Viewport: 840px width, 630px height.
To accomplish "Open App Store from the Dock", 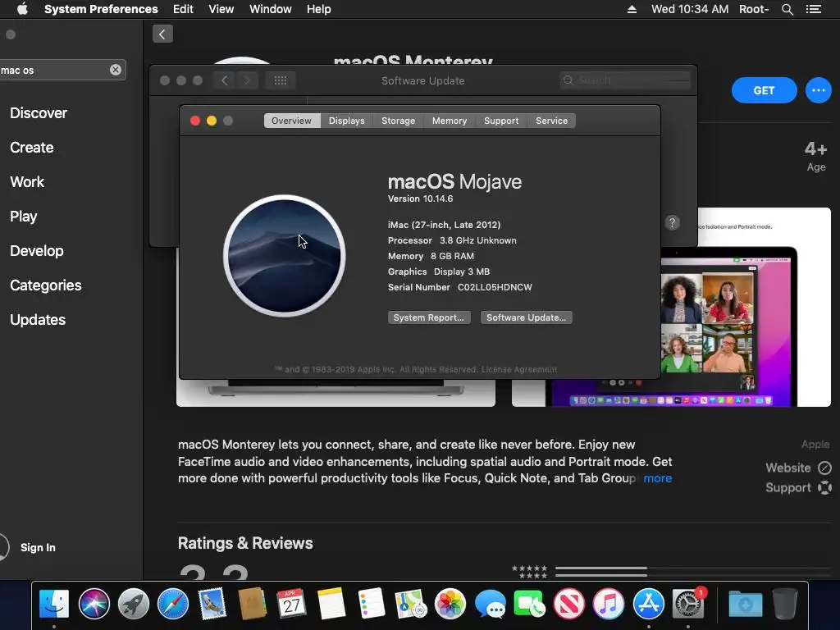I will (x=649, y=604).
